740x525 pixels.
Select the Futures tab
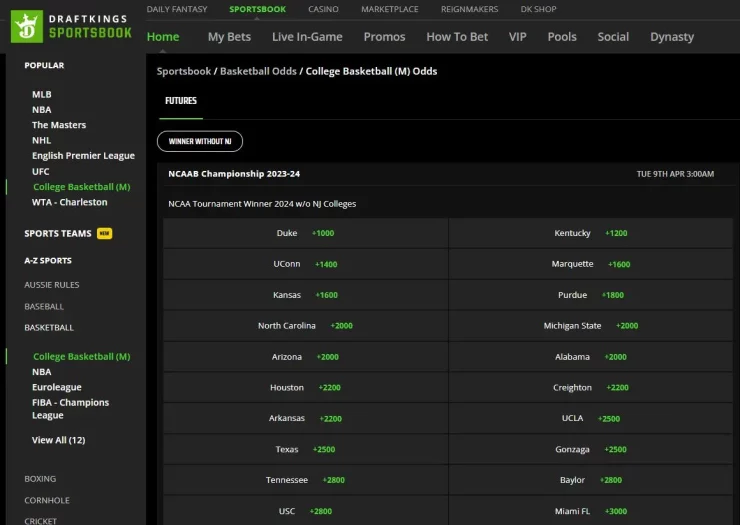tap(181, 101)
